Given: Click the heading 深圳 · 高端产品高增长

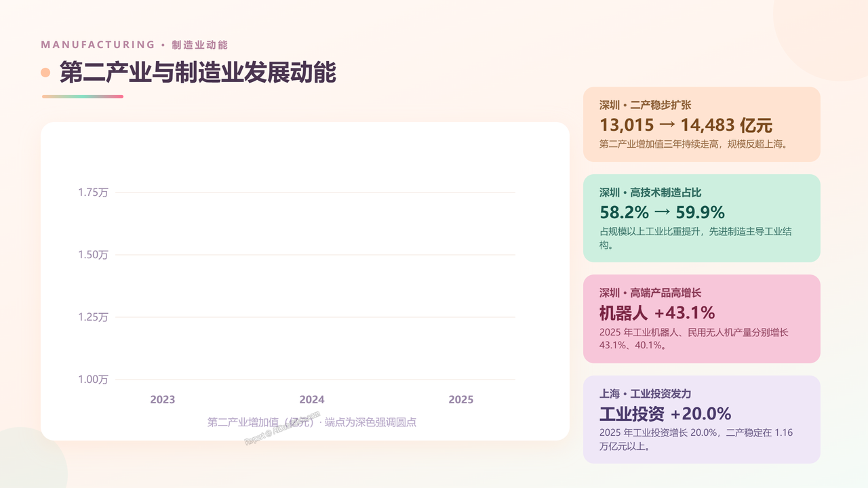Looking at the screenshot, I should click(x=650, y=293).
